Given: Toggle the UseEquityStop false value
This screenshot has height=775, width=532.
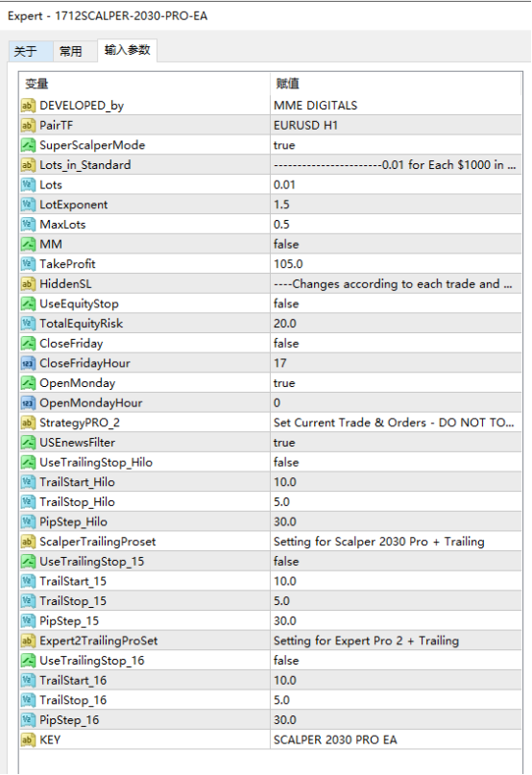Looking at the screenshot, I should [396, 303].
